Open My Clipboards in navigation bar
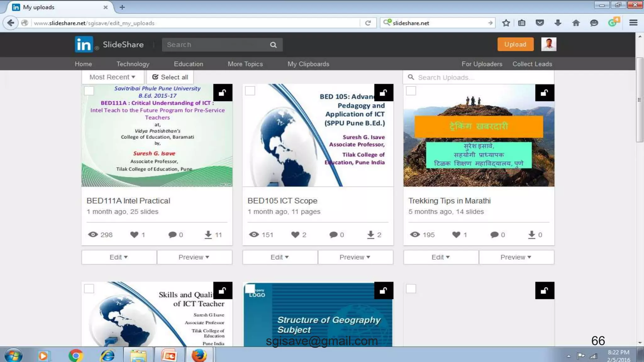The width and height of the screenshot is (644, 362). 308,64
